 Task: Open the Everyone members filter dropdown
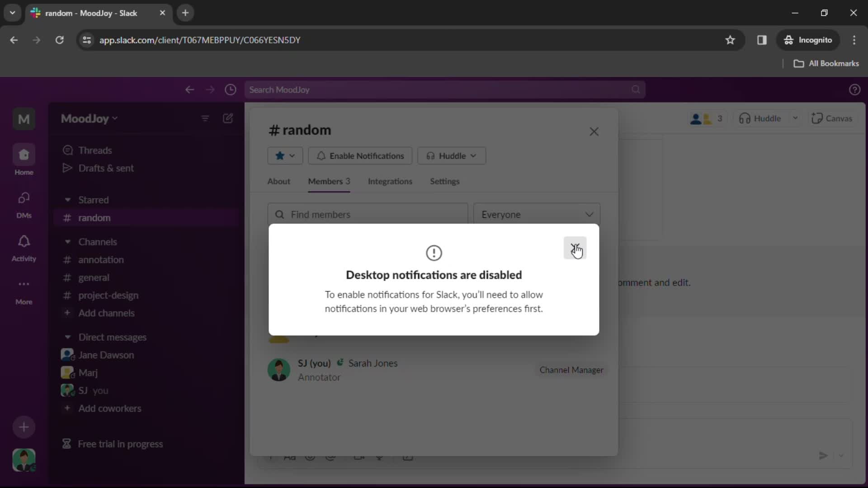pyautogui.click(x=536, y=215)
